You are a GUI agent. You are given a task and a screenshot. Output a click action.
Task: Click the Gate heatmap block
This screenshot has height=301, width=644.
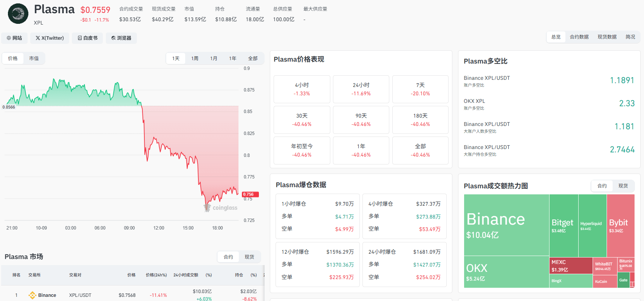click(623, 280)
